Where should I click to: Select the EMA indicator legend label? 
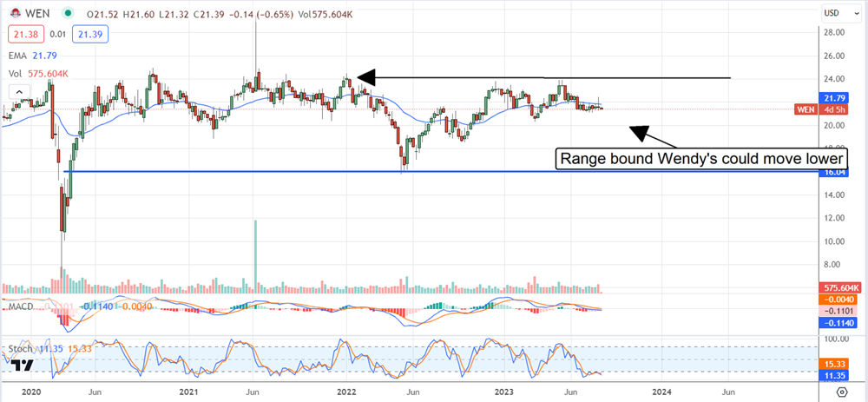[x=17, y=56]
